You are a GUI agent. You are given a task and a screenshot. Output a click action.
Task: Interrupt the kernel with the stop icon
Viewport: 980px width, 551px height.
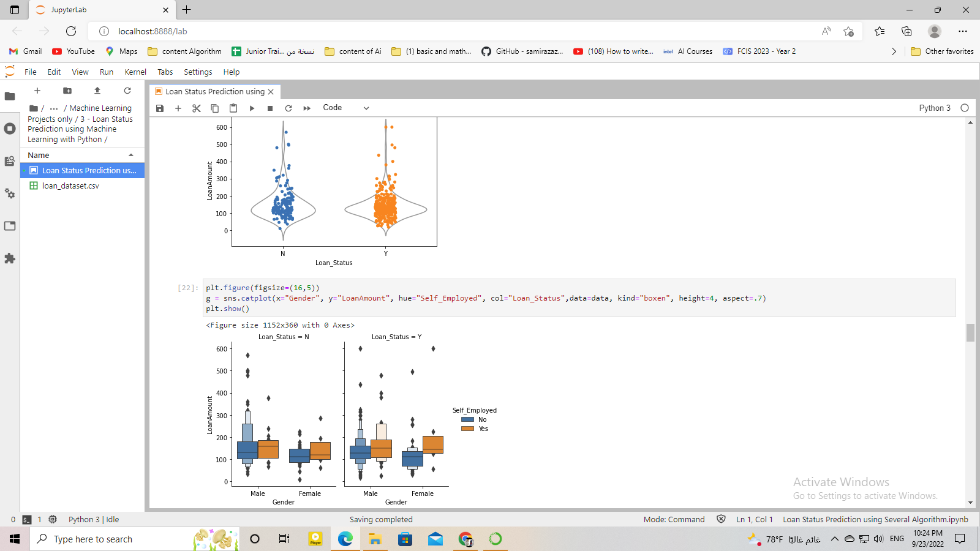tap(269, 108)
